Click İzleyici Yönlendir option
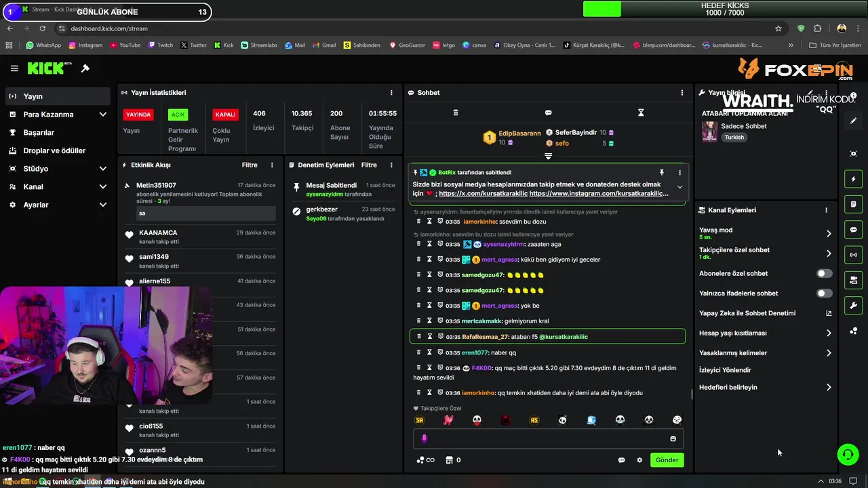 [x=725, y=370]
